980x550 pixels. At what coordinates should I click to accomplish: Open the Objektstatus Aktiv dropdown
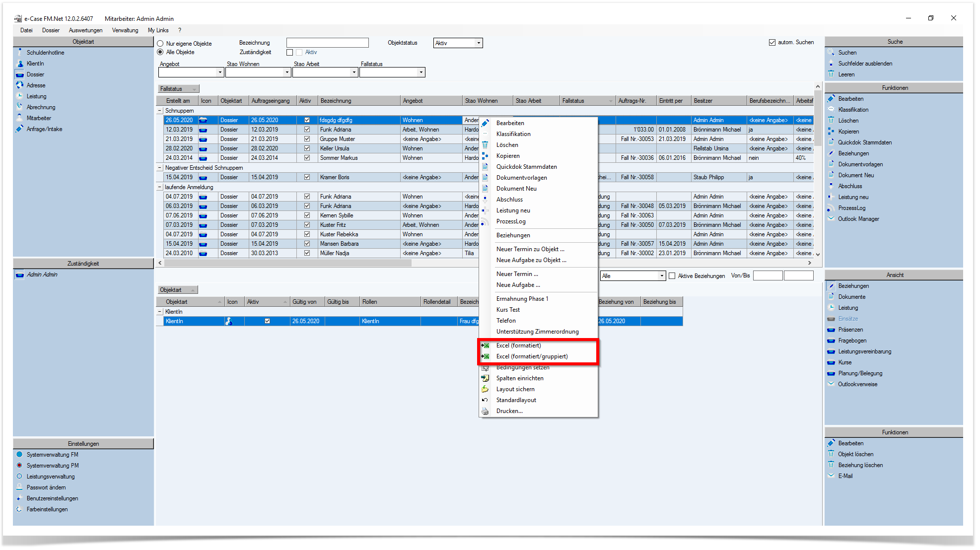(x=479, y=43)
